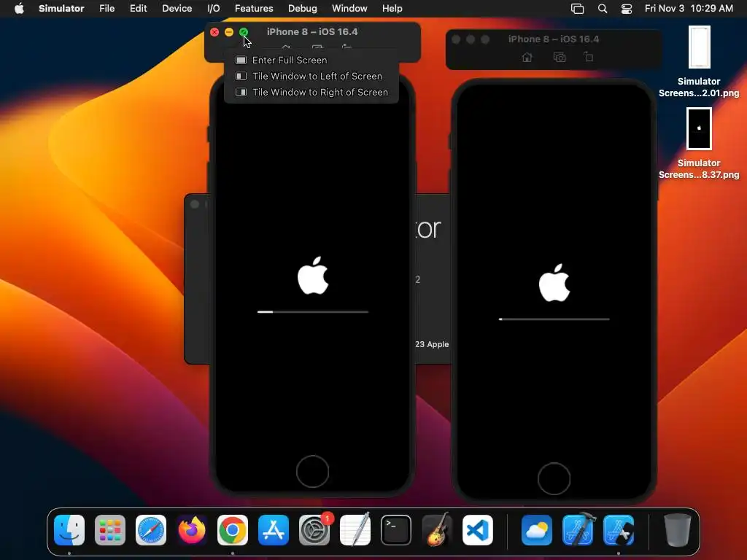747x560 pixels.
Task: Minimize the front simulator with yellow button
Action: [229, 32]
